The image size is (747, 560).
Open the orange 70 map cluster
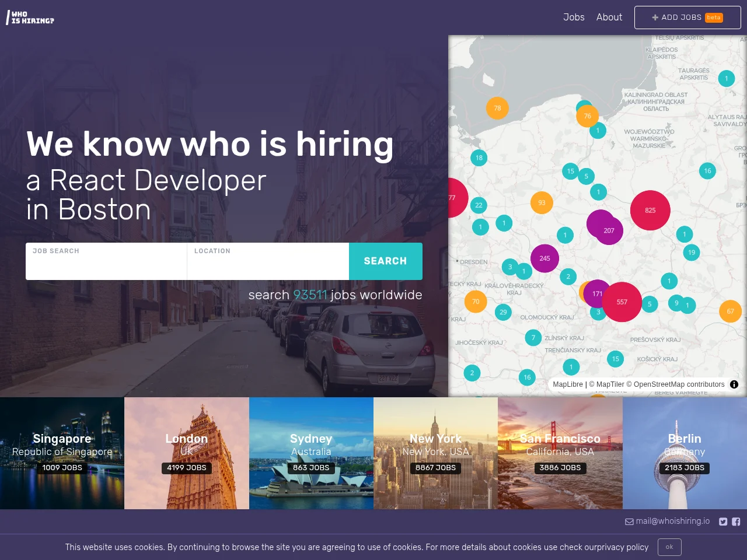click(476, 302)
